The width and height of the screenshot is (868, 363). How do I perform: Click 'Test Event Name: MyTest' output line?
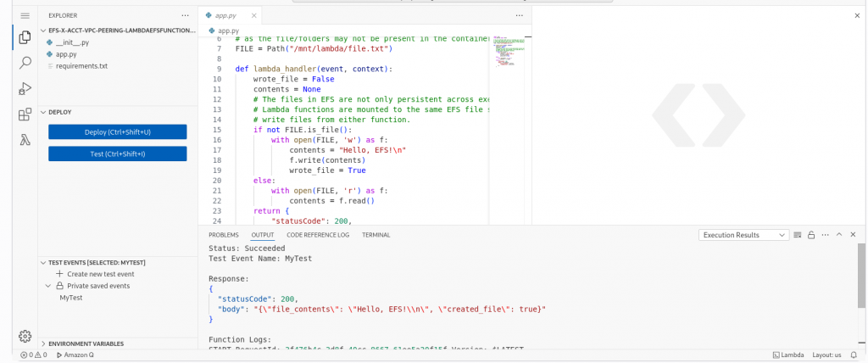(260, 259)
